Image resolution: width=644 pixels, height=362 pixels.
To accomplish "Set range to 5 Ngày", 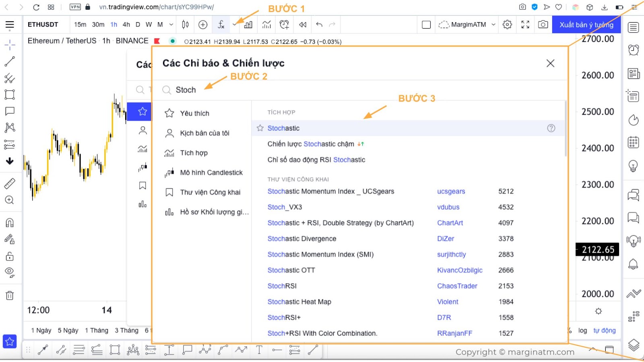I will point(68,330).
